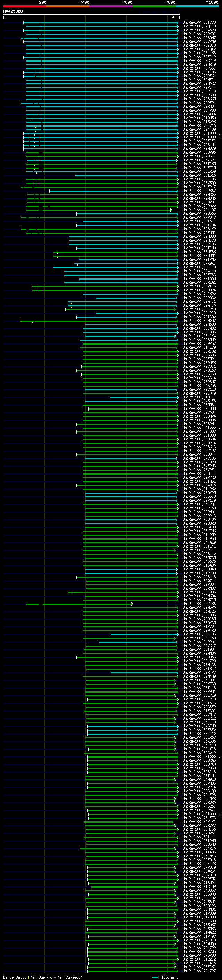Select the UniRef100_B8L410 label
The image size is (222, 980).
(x=199, y=734)
